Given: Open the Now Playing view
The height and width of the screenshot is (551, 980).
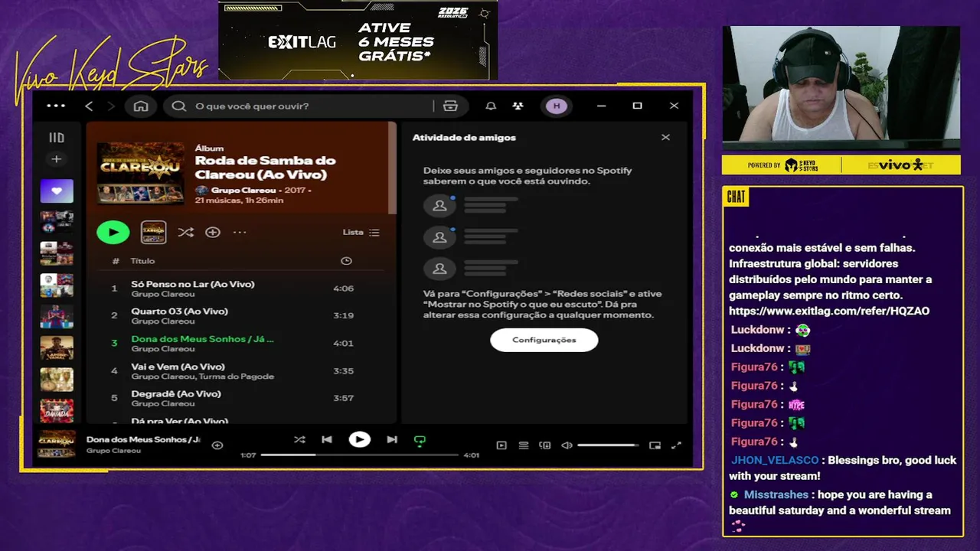Looking at the screenshot, I should point(501,445).
